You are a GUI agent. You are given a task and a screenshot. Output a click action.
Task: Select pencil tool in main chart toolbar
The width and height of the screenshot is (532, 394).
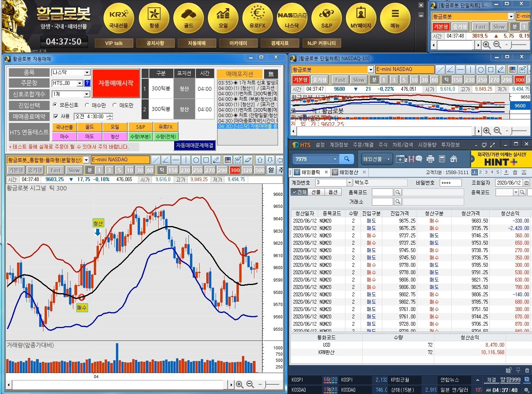tap(216, 160)
